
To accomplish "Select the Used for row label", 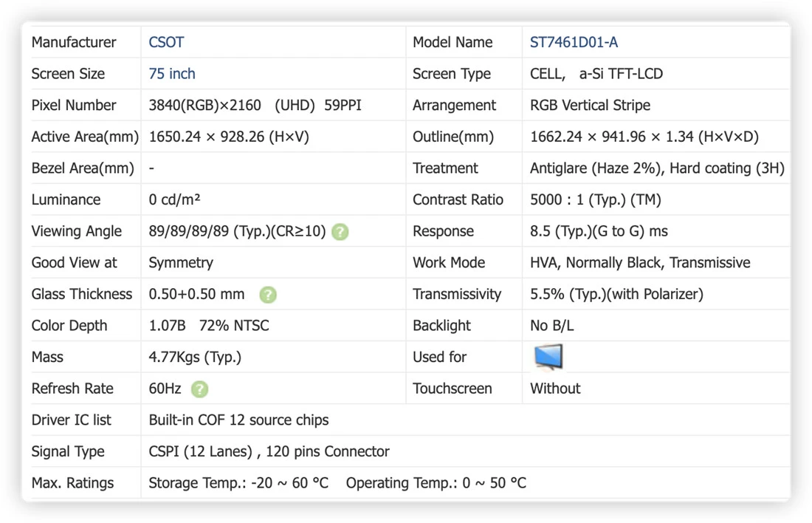I will tap(439, 357).
